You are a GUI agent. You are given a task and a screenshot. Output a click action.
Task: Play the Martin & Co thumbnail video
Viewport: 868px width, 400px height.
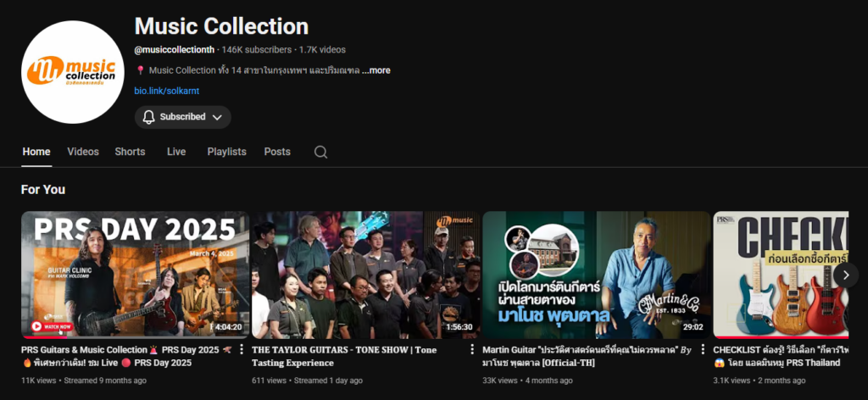click(596, 275)
